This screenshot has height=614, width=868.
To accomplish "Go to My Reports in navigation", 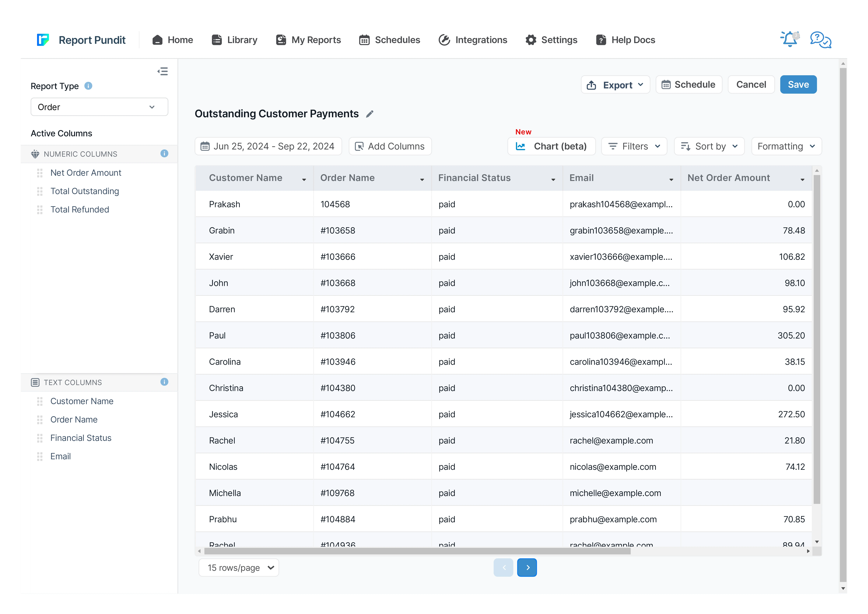I will pyautogui.click(x=309, y=40).
